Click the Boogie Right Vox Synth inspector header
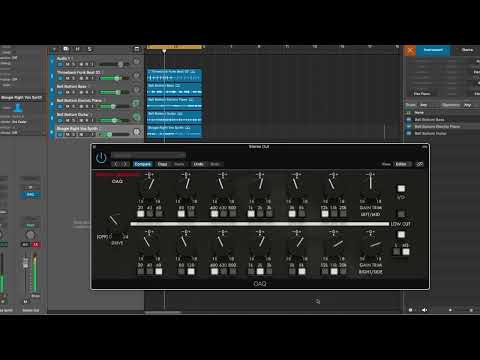Screen dimensions: 480x360 tap(22, 97)
